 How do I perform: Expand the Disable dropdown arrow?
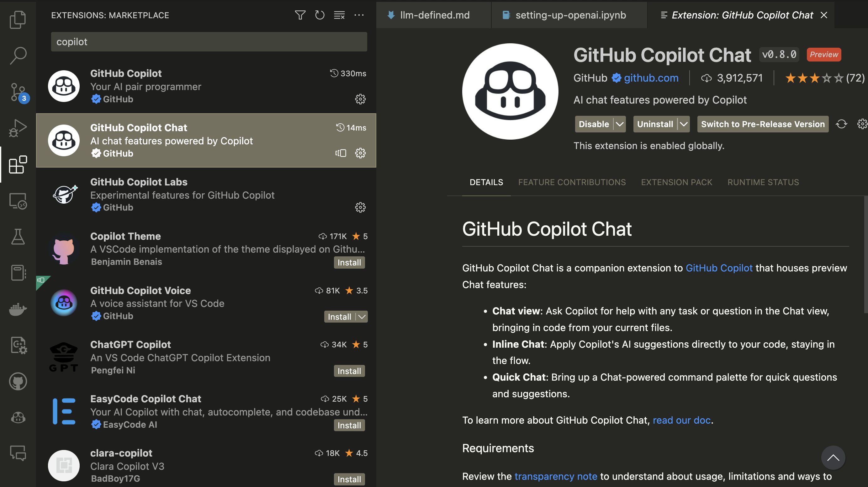click(x=619, y=124)
